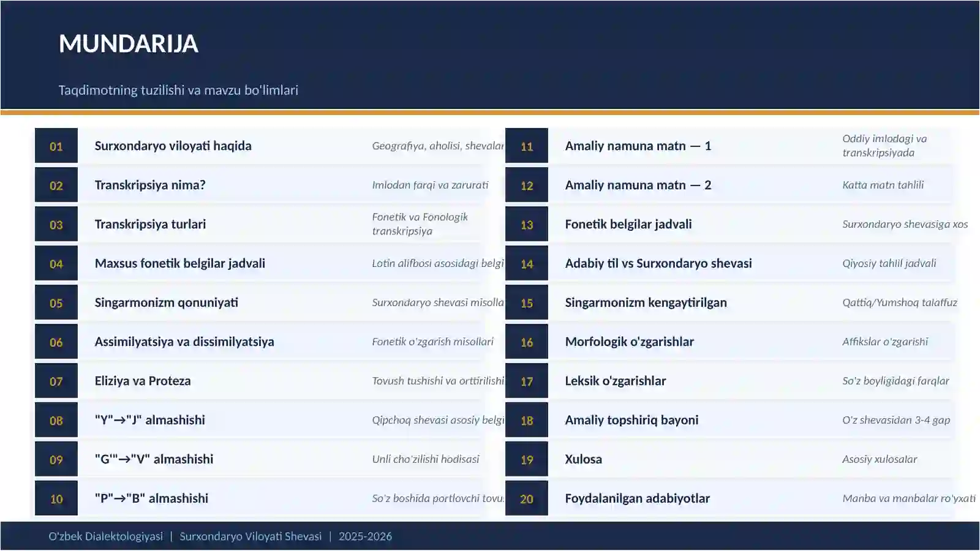Select 'Fonetik belgilar jadvali' entry
980x551 pixels.
tap(628, 224)
